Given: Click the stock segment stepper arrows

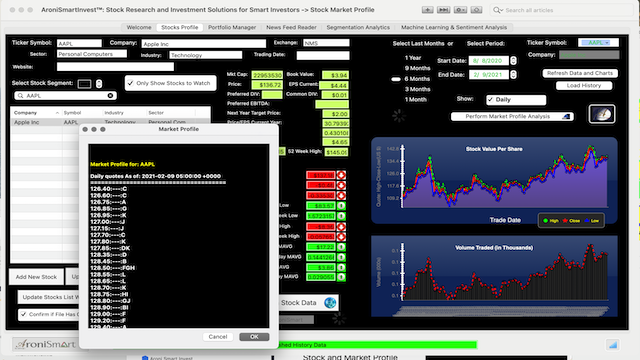Looking at the screenshot, I should (99, 84).
